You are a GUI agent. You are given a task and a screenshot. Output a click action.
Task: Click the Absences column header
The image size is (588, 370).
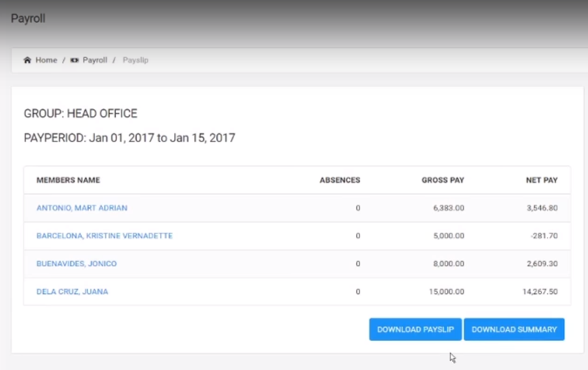(x=340, y=180)
